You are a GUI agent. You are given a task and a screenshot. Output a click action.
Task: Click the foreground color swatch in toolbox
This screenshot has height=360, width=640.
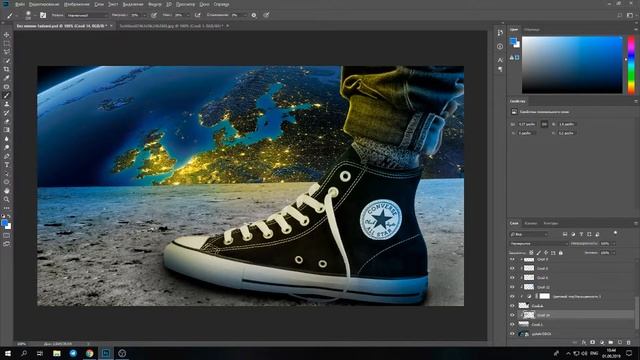(x=4, y=223)
